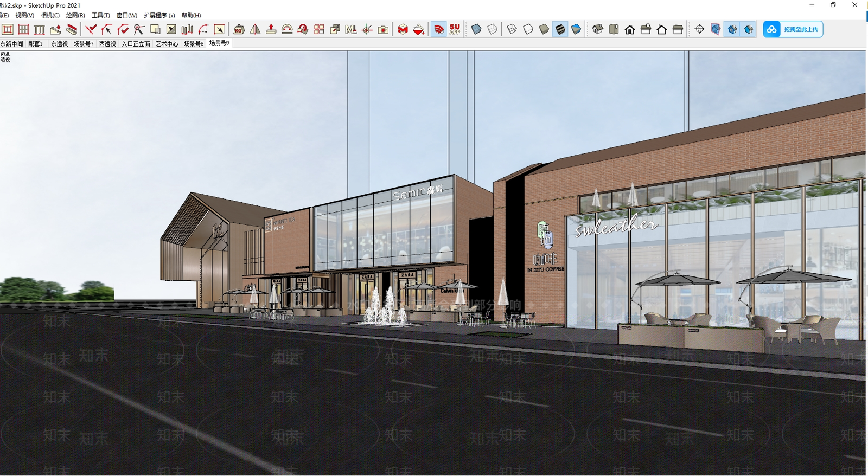The width and height of the screenshot is (868, 476).
Task: Click the vertical bars profile icon
Action: 187,29
